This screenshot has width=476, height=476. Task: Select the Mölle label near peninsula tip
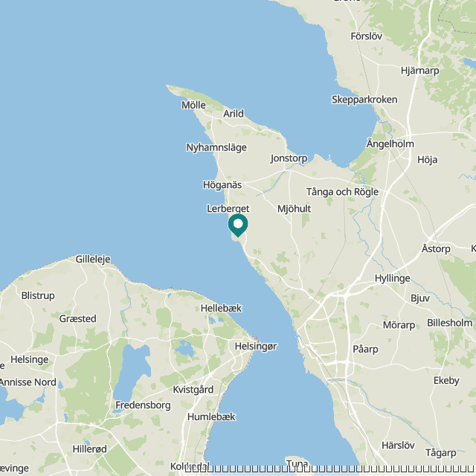(193, 105)
